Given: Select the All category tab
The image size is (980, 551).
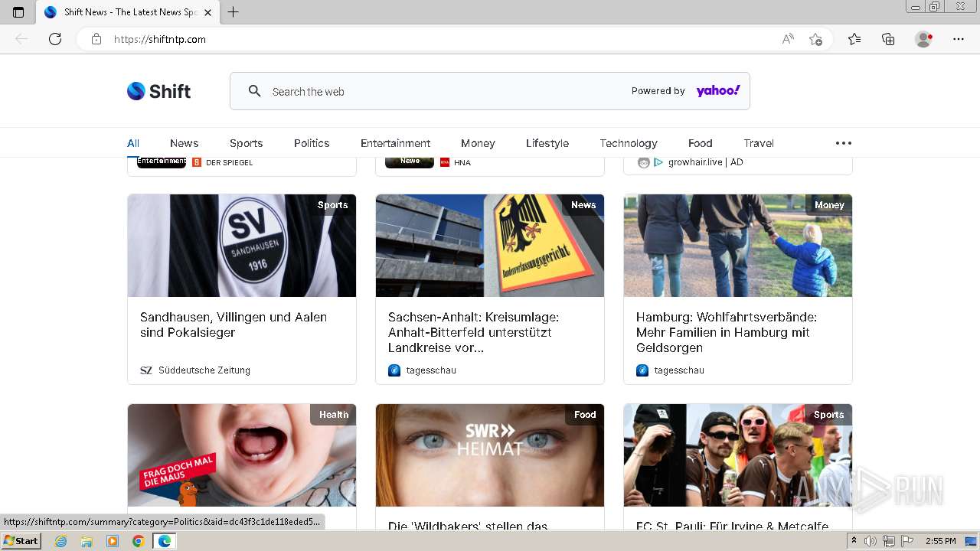Looking at the screenshot, I should coord(133,143).
